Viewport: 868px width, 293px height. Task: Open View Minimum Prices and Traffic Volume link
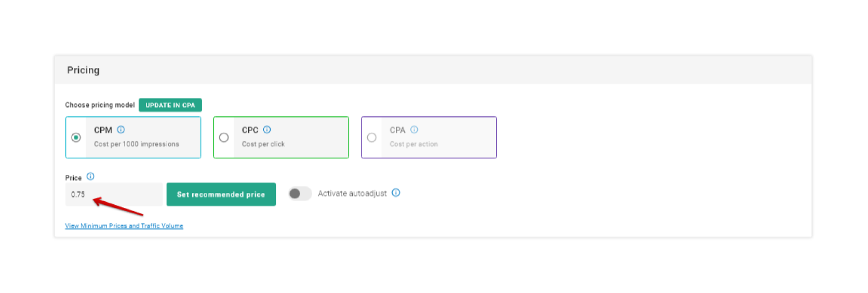[x=124, y=226]
